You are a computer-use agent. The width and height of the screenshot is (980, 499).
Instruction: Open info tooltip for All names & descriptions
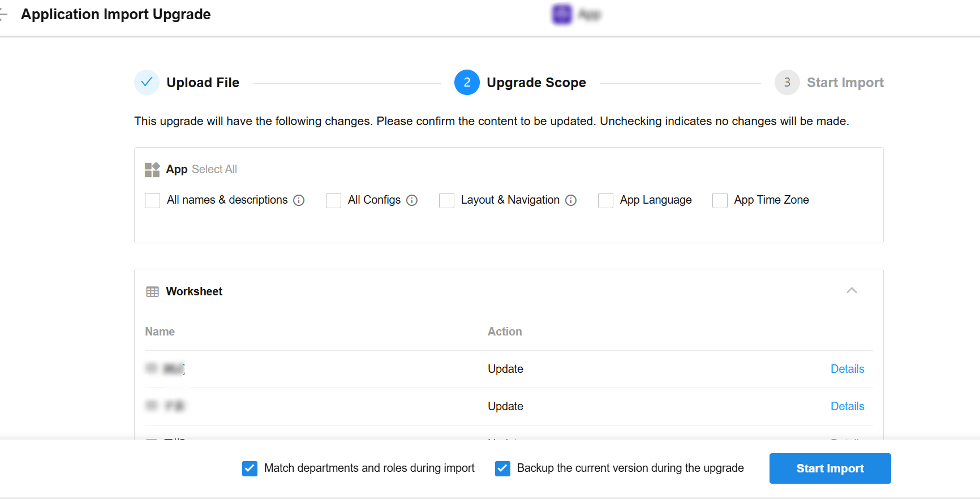pyautogui.click(x=299, y=200)
